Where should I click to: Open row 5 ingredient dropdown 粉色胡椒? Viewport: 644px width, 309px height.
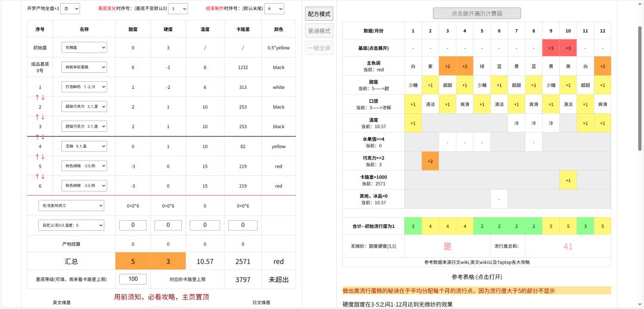pos(84,166)
